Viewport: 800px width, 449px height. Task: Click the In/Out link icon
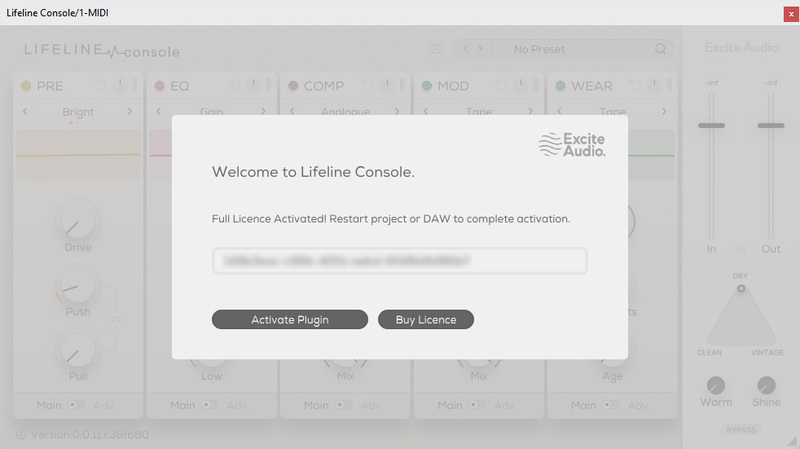[x=740, y=250]
